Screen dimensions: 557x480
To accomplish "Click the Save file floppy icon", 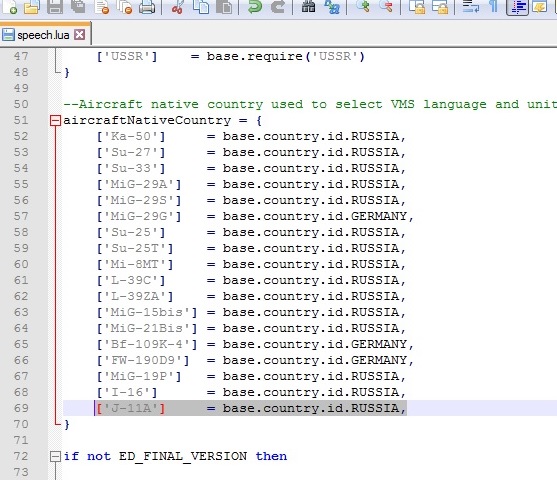I will click(55, 6).
